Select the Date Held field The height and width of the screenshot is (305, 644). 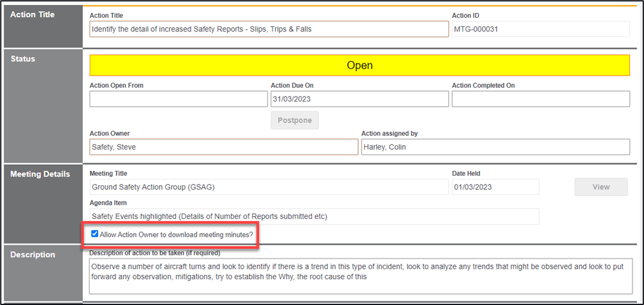pyautogui.click(x=495, y=187)
